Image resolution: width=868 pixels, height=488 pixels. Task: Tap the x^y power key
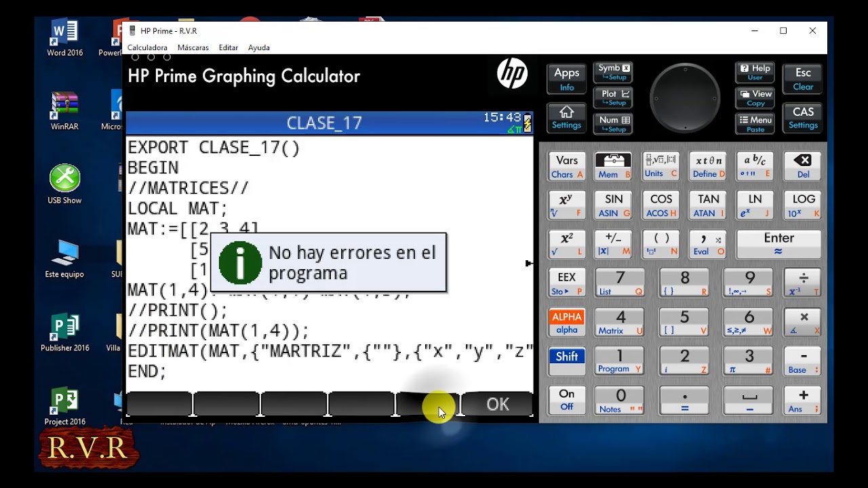click(566, 205)
